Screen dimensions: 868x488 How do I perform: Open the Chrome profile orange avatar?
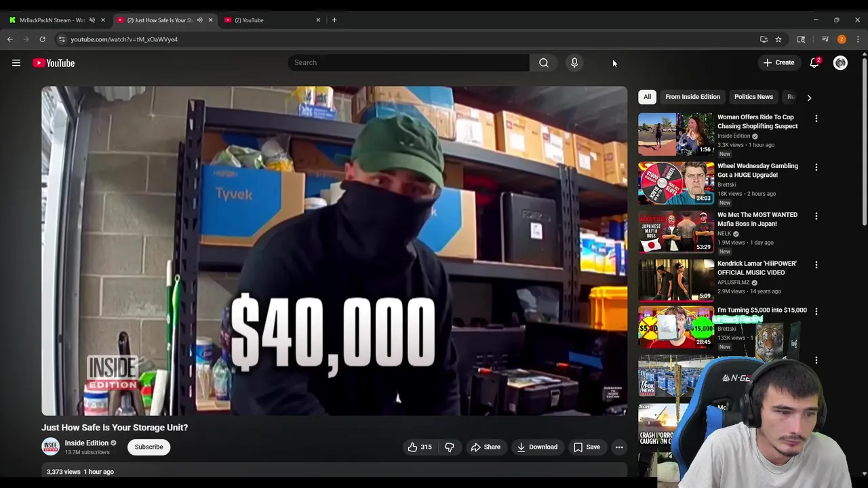click(842, 39)
